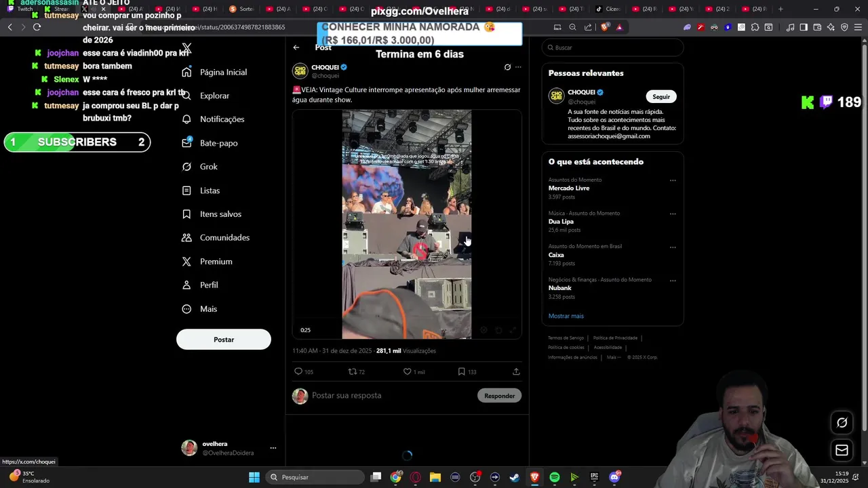
Task: Switch to the TikTok Cícero browser tab
Action: [608, 9]
